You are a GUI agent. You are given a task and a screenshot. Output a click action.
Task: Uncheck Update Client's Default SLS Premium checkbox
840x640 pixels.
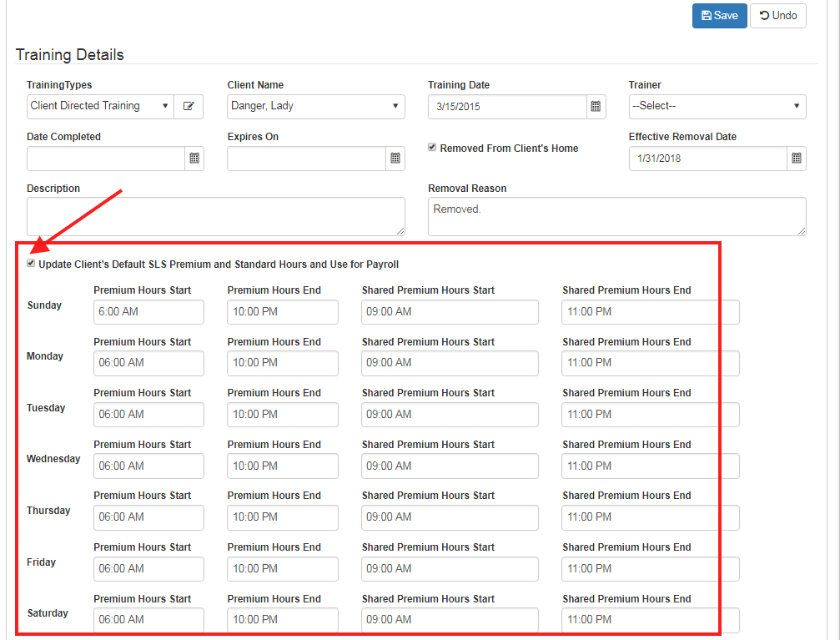coord(32,264)
